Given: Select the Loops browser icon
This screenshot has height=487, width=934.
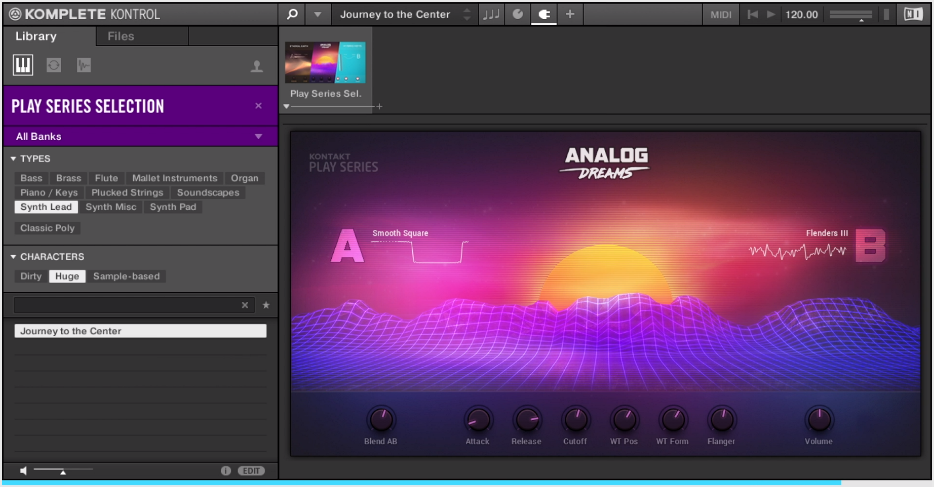Looking at the screenshot, I should (x=54, y=65).
